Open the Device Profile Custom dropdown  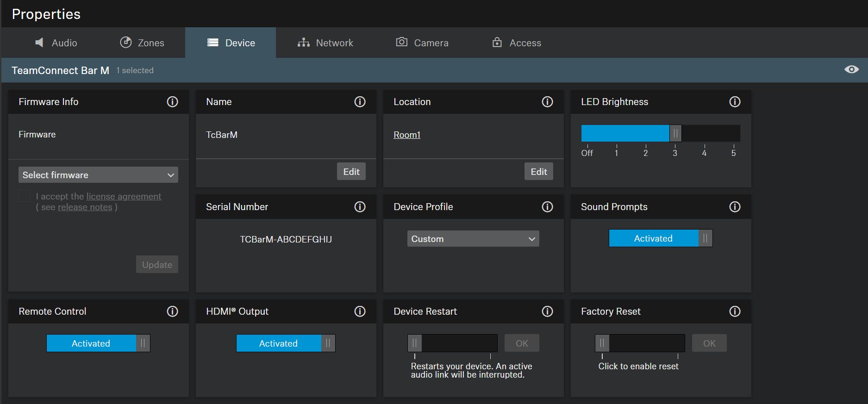473,239
